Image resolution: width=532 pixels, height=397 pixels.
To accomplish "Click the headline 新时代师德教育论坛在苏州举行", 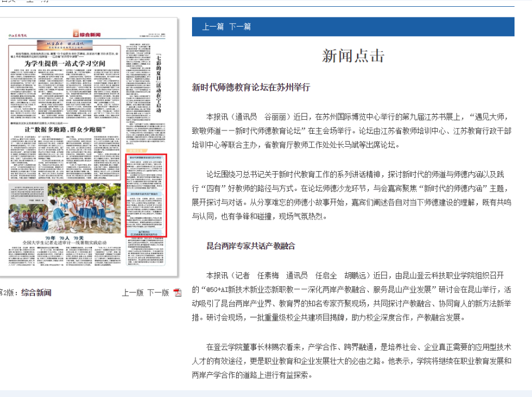I will 251,87.
